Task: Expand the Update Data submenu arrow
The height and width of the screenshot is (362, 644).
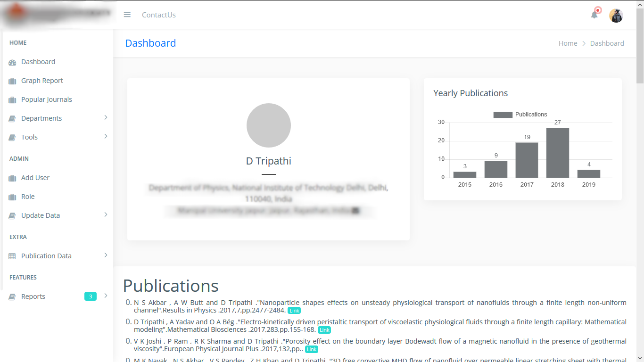Action: point(106,214)
